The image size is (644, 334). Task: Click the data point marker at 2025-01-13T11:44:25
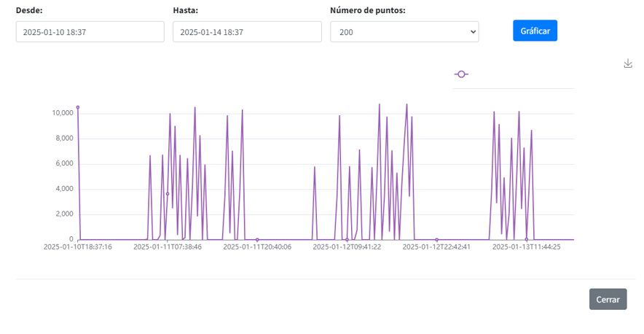point(527,239)
